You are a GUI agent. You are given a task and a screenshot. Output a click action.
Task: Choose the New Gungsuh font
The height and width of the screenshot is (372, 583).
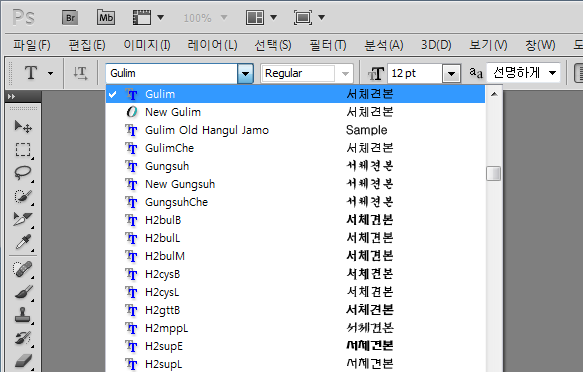click(x=296, y=184)
